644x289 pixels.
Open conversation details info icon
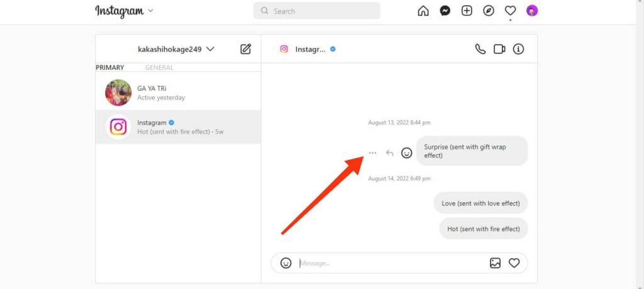[x=519, y=49]
